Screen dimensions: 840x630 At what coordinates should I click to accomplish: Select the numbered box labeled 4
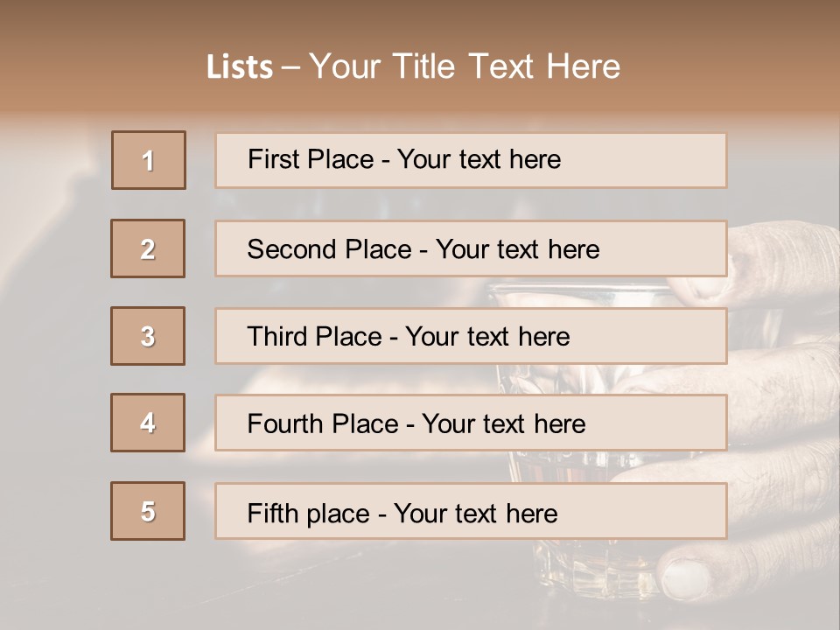click(148, 423)
